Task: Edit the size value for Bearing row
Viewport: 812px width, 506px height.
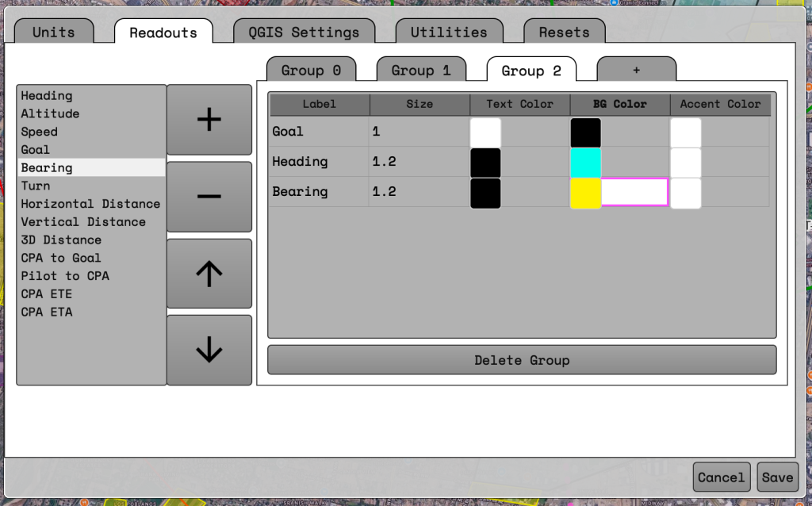Action: point(419,192)
